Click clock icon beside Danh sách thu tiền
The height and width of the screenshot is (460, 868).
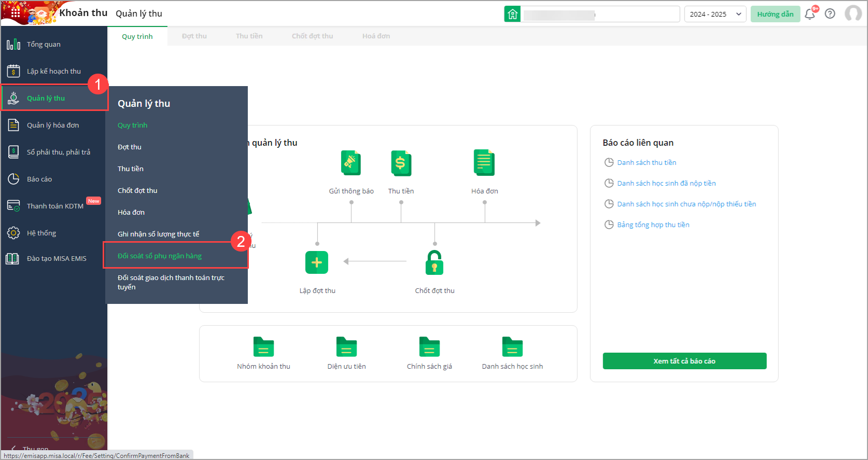[x=609, y=162]
